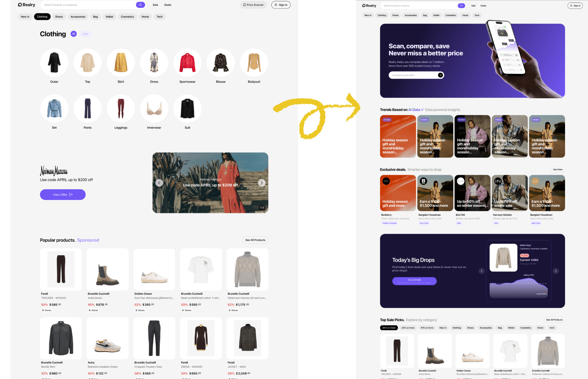The width and height of the screenshot is (588, 379).
Task: Select the Sportswear category circle
Action: [187, 62]
